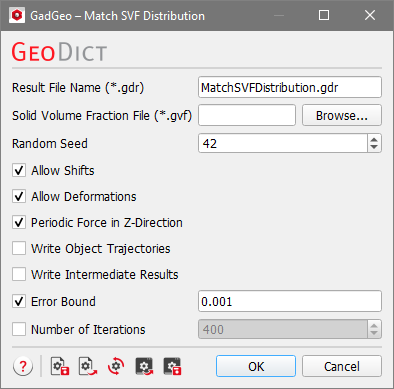This screenshot has height=389, width=394.
Task: Increase Random Seed with up arrow
Action: coord(374,140)
